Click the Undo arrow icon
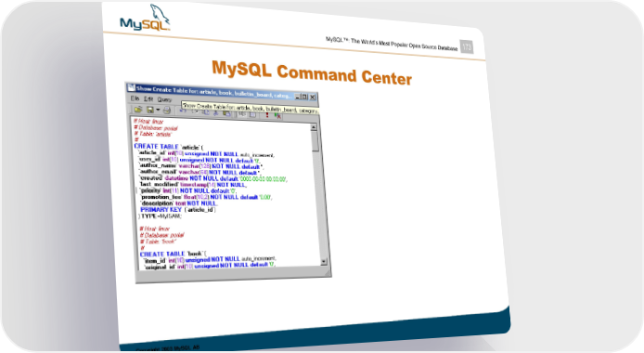 click(x=183, y=111)
